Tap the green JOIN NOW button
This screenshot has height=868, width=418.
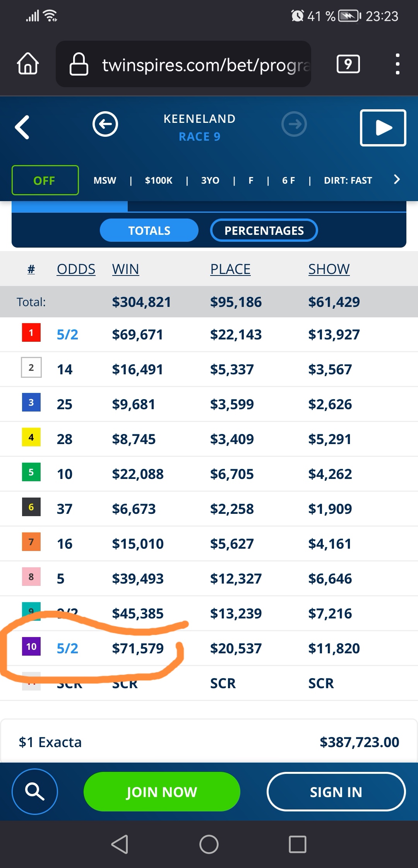tap(162, 792)
